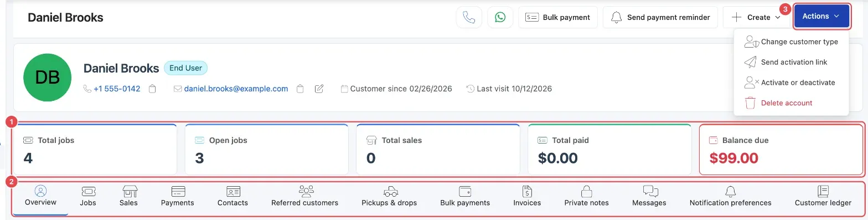Screen dimensions: 868x220
Task: Copy phone number clipboard icon
Action: pos(153,89)
